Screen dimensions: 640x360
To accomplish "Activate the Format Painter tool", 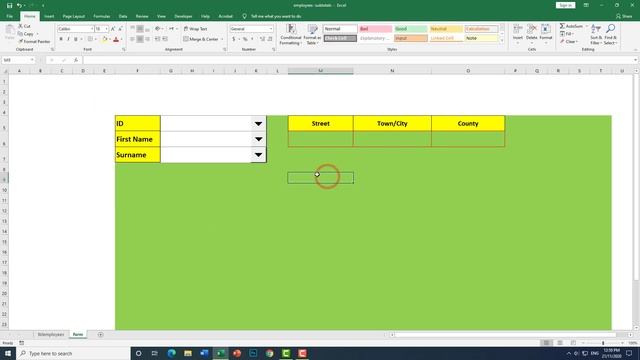I will 34,41.
